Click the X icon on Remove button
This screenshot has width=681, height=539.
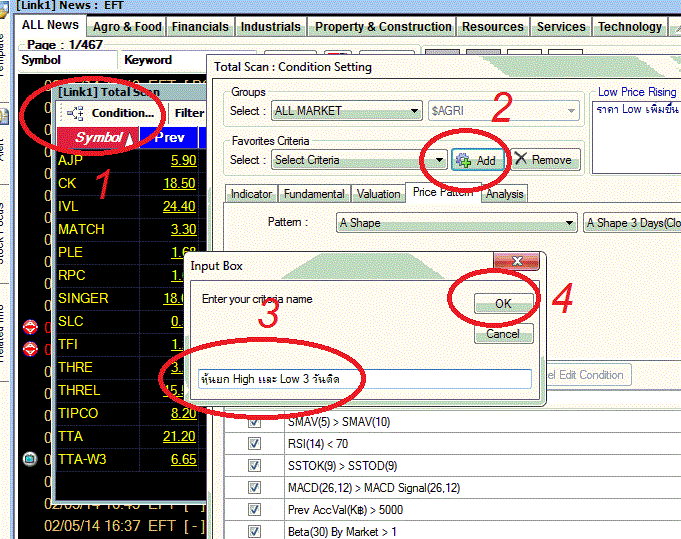(x=520, y=159)
